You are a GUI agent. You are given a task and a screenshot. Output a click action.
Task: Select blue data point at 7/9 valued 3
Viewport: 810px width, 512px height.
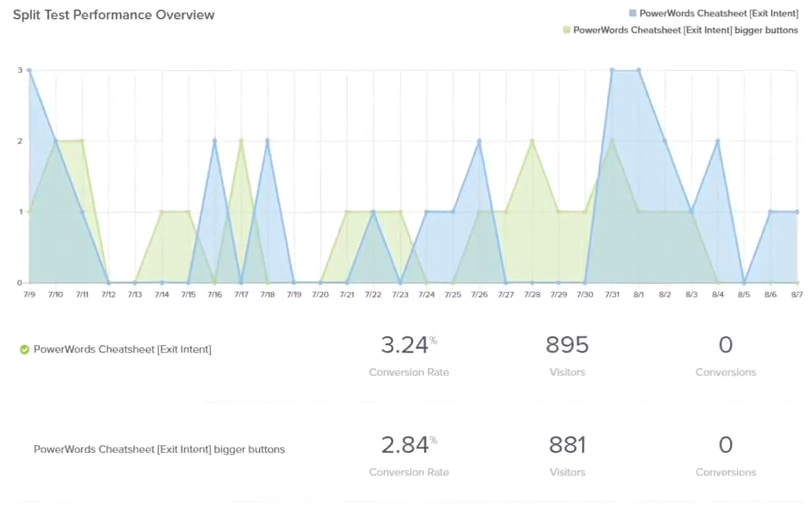[29, 70]
